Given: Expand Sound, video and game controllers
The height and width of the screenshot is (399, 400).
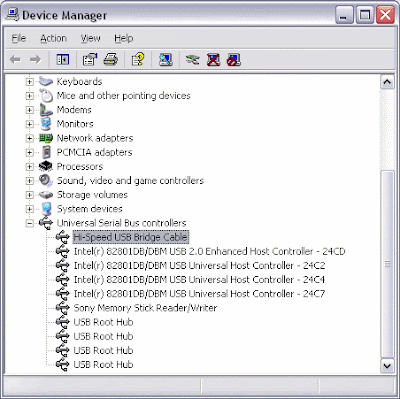Looking at the screenshot, I should point(30,181).
